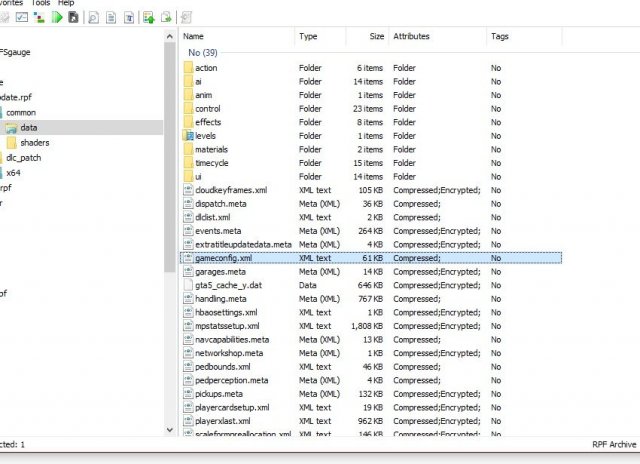Select the anim folder row

371,95
